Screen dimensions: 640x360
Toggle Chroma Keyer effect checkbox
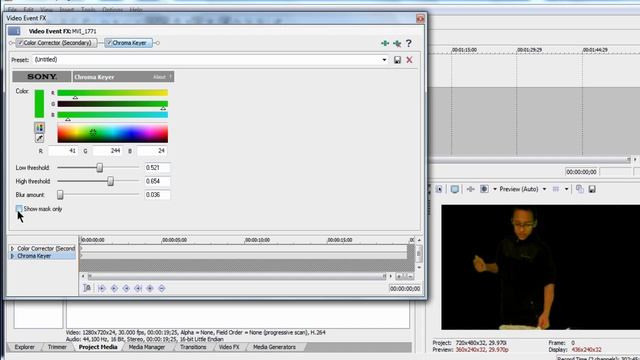109,43
